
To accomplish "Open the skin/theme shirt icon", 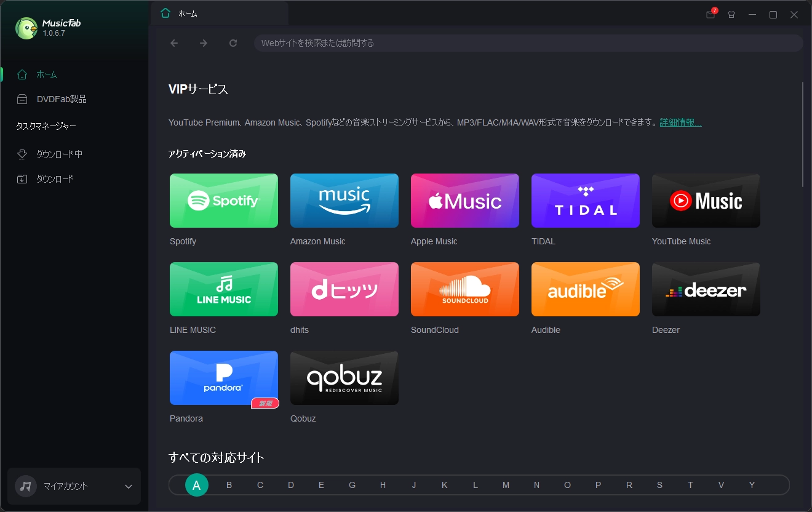I will point(731,15).
